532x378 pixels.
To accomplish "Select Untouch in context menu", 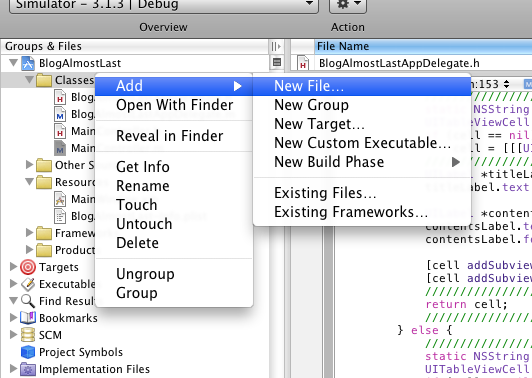I will pyautogui.click(x=174, y=224).
